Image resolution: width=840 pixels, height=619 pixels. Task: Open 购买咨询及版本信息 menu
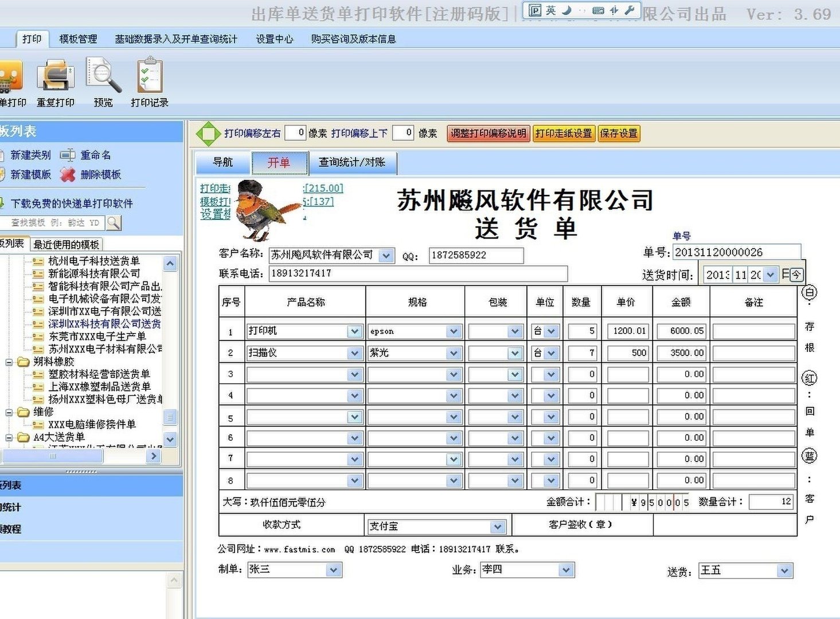tap(353, 39)
